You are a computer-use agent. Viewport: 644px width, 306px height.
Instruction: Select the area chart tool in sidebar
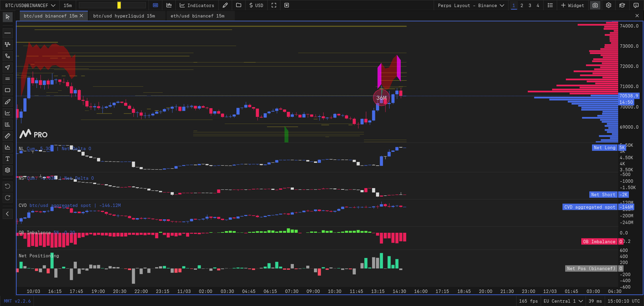(8, 147)
